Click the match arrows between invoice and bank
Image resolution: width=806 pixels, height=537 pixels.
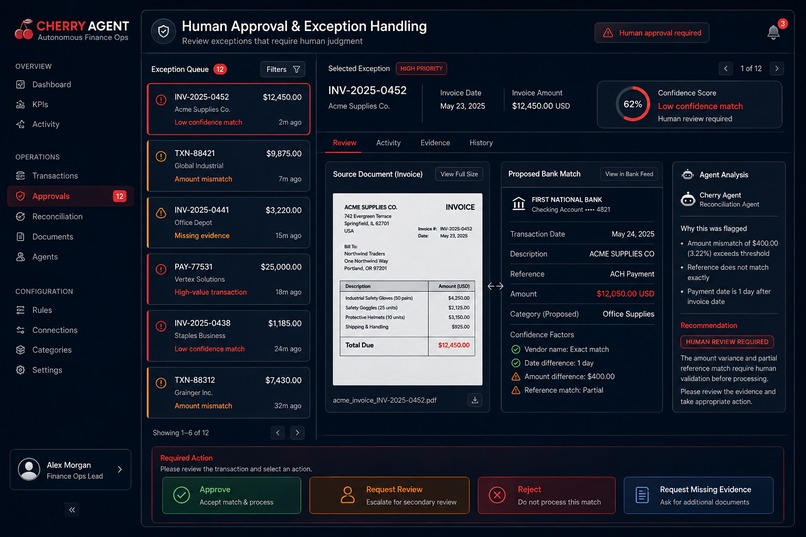click(x=495, y=286)
